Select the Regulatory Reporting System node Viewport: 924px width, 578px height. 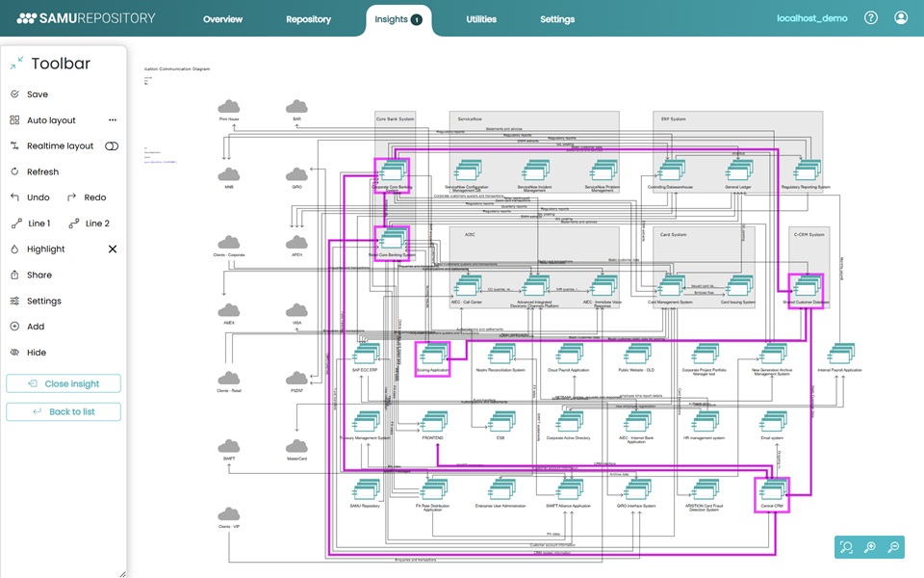click(x=807, y=171)
